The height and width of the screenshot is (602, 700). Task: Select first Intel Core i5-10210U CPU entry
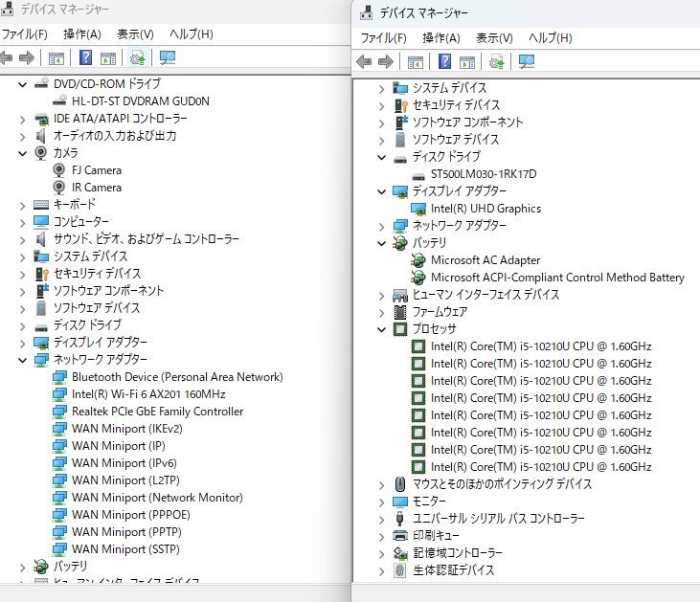pyautogui.click(x=541, y=346)
